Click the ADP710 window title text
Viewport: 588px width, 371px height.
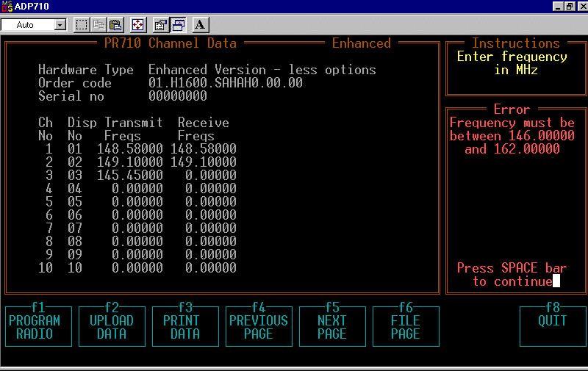32,7
